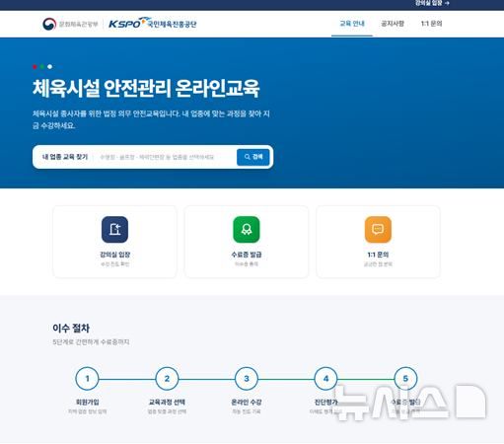Click the KSPO 국민체육진흥공단 logo
Image resolution: width=504 pixels, height=444 pixels.
(153, 24)
